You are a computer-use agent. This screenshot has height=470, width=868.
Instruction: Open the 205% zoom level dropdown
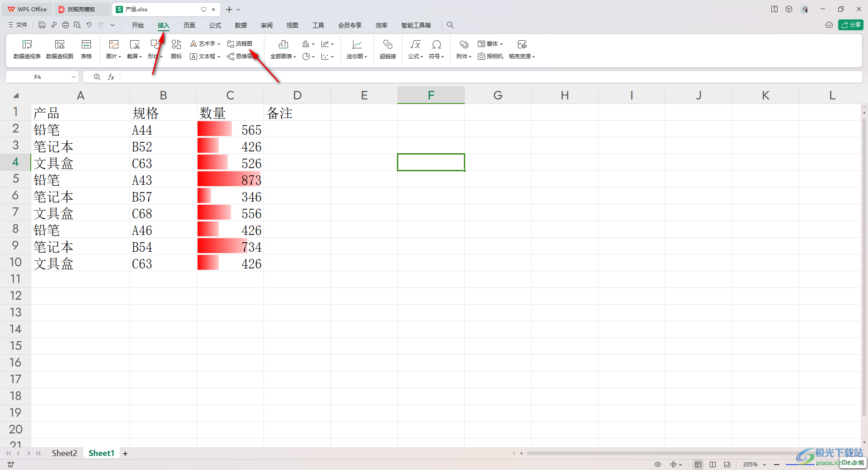(x=754, y=464)
